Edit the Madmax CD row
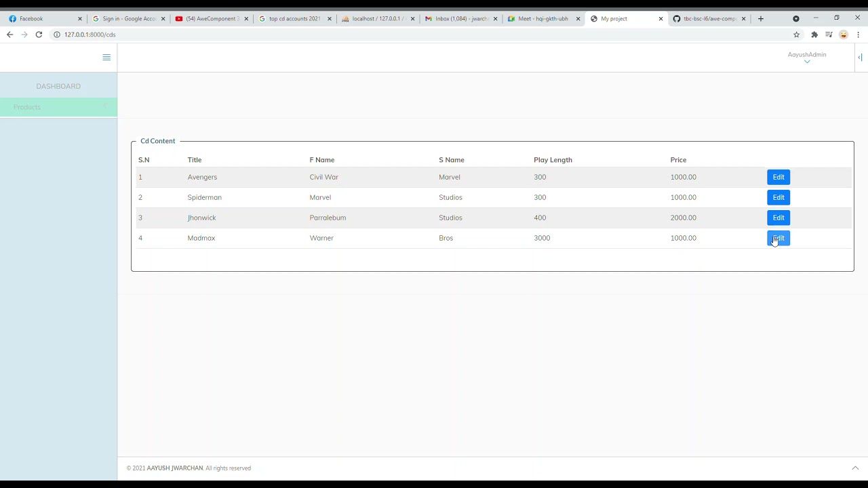868x488 pixels. [x=778, y=238]
